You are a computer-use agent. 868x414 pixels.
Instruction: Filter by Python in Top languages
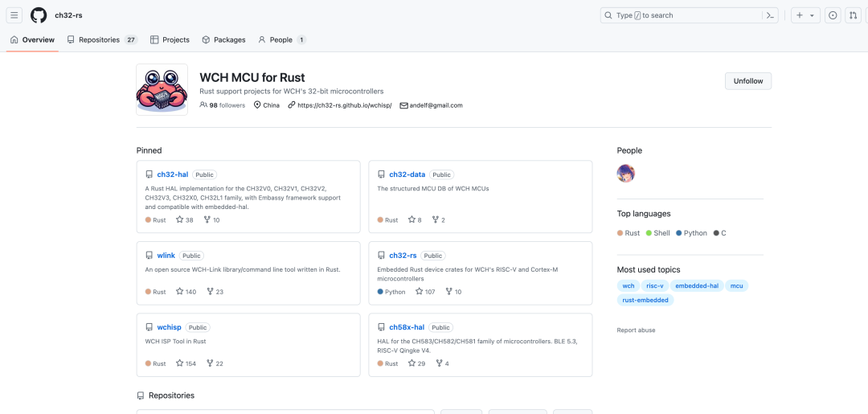click(691, 233)
